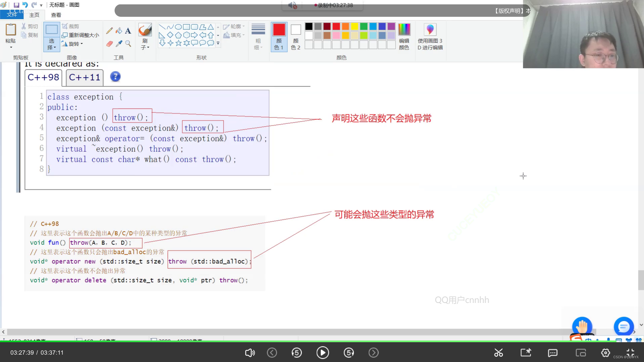The width and height of the screenshot is (644, 362).
Task: Select the Eraser tool
Action: click(x=109, y=44)
